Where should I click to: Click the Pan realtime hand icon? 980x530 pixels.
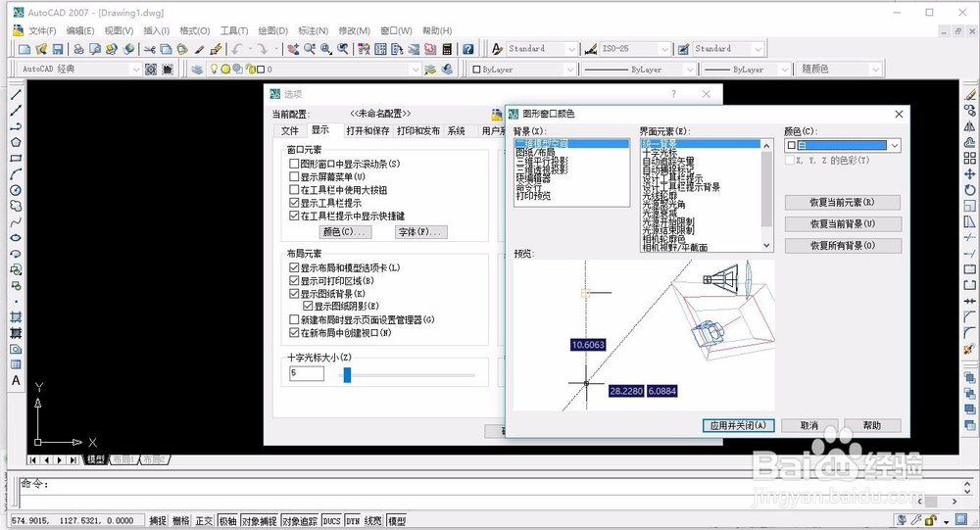click(292, 49)
